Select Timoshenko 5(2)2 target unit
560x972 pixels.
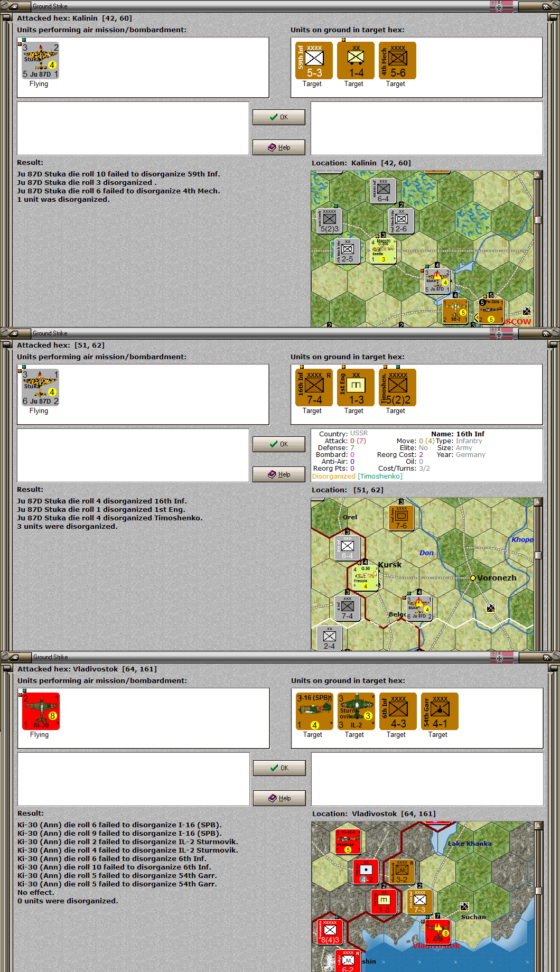[397, 388]
